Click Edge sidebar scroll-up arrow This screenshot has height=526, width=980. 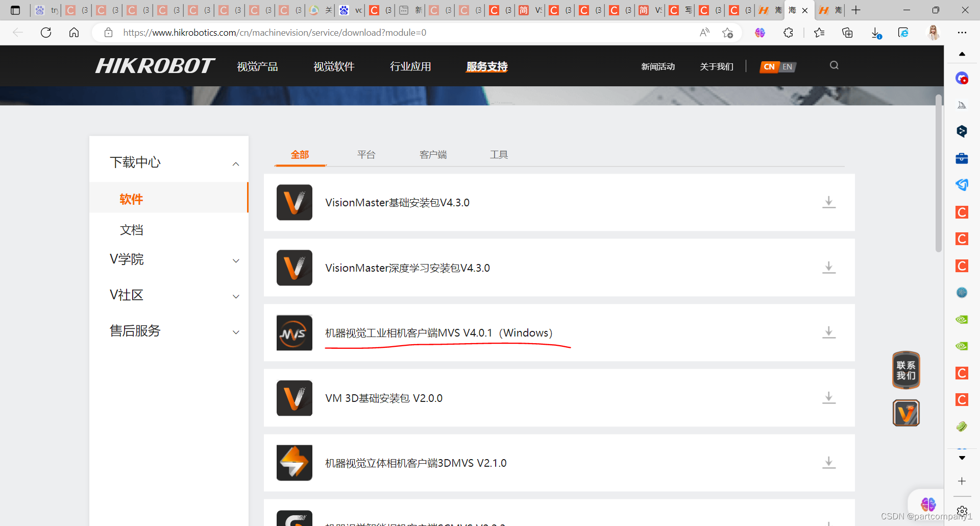coord(962,54)
